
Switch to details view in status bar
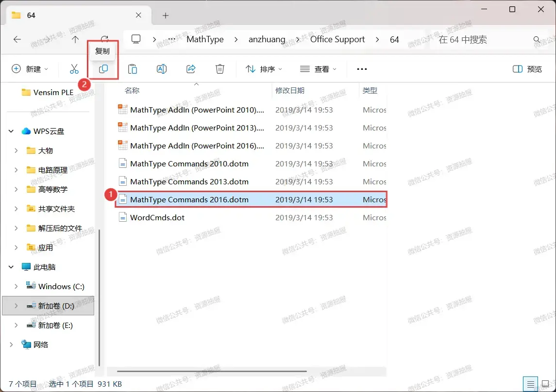[530, 384]
